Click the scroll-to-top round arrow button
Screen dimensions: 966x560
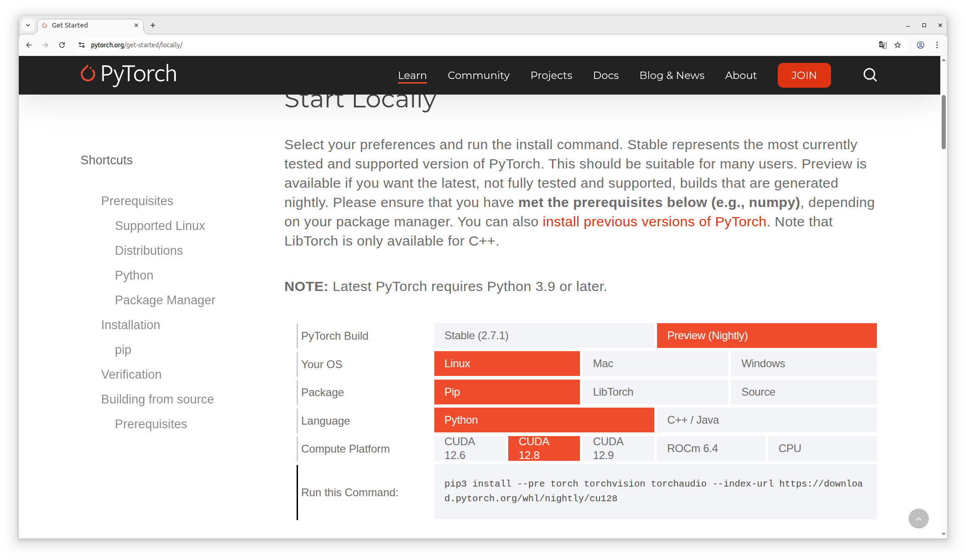[x=918, y=519]
